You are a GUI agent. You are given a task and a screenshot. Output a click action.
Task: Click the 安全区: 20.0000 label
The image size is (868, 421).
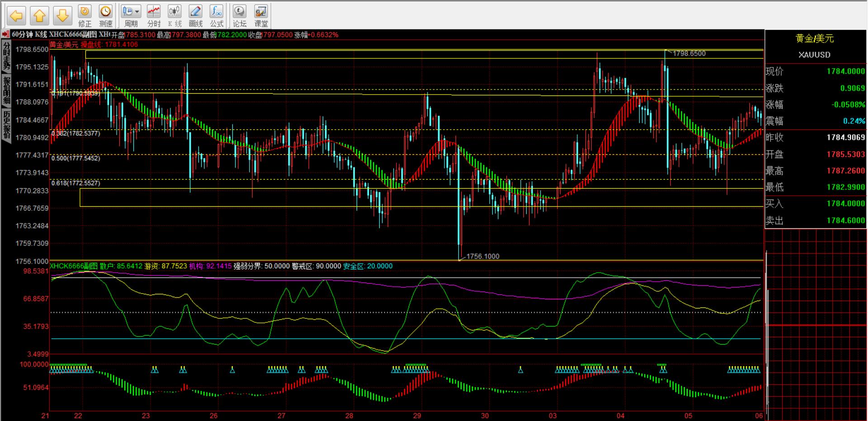(368, 266)
